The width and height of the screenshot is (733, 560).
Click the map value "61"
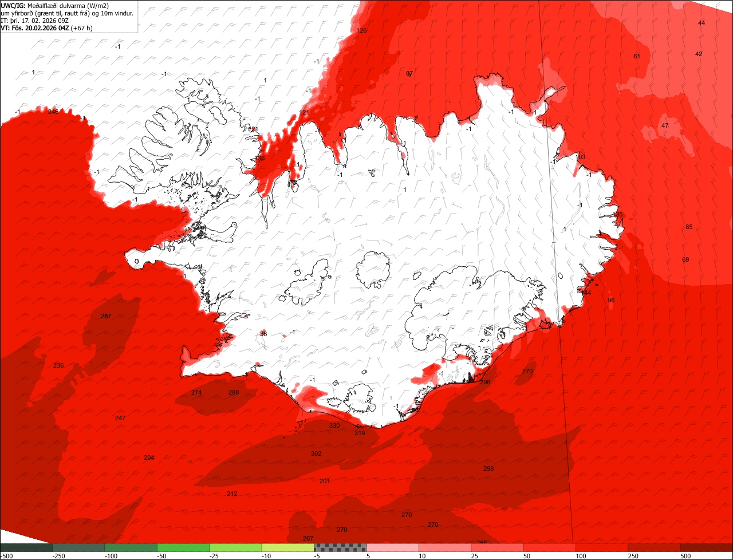click(x=637, y=56)
